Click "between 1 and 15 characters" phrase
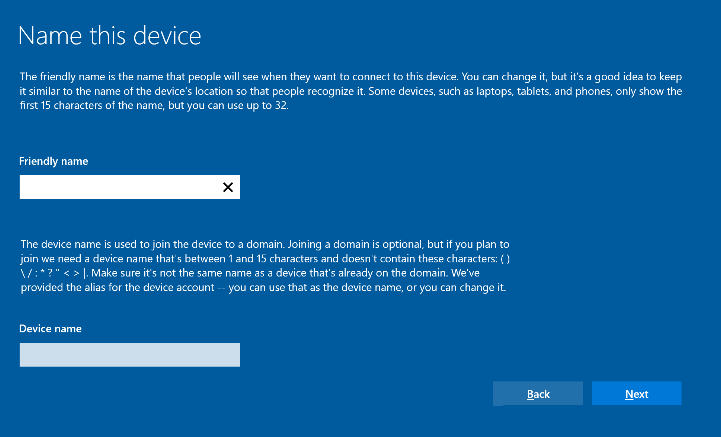The width and height of the screenshot is (721, 437). tap(253, 258)
